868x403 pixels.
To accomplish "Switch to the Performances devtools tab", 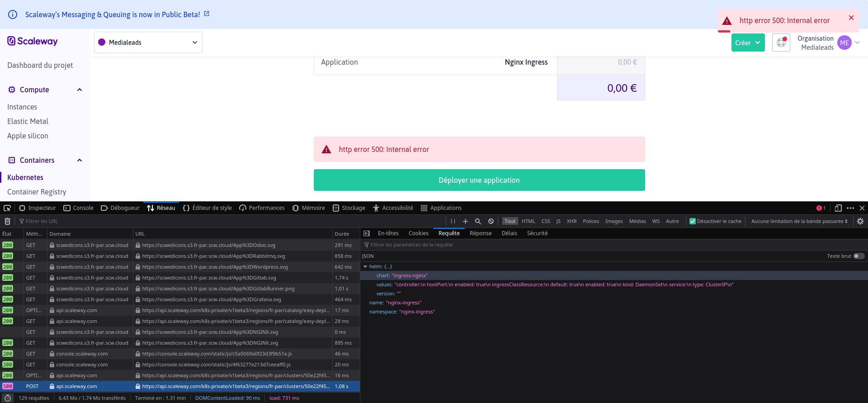I will 262,208.
